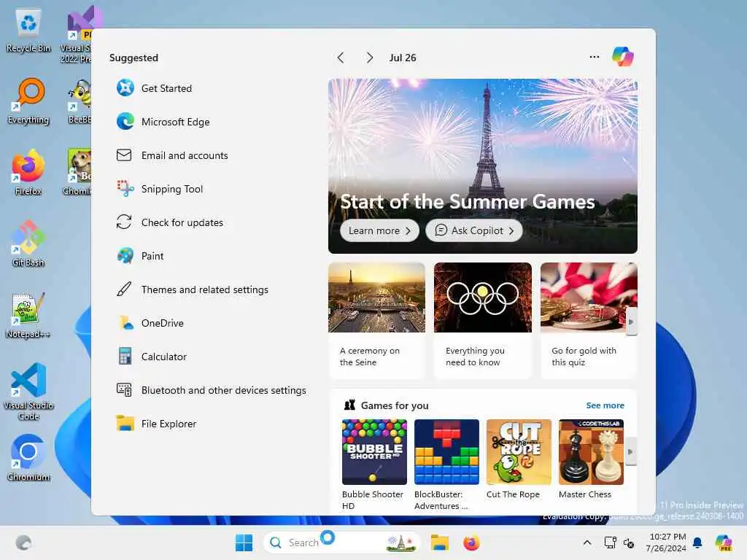Click the Copilot icon in search panel

click(x=623, y=57)
